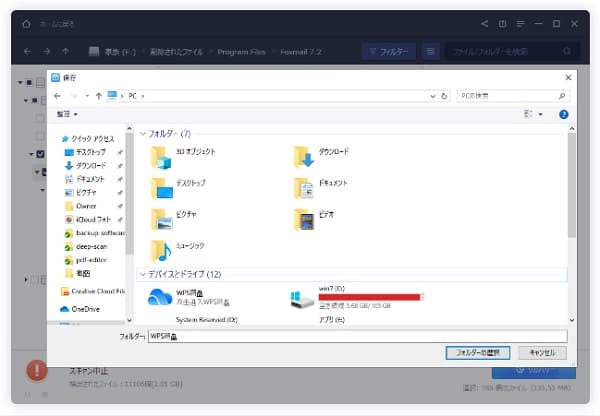Expand the address bar history dropdown

(x=433, y=96)
